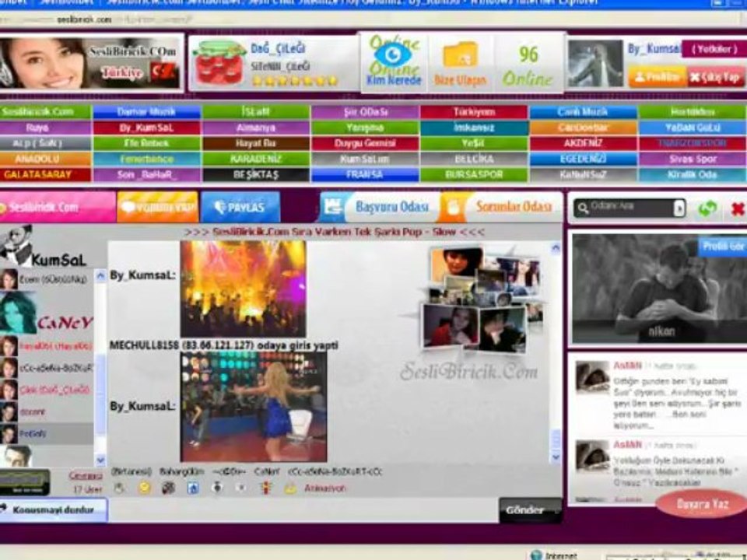Enter the FRANSA room

pyautogui.click(x=365, y=175)
